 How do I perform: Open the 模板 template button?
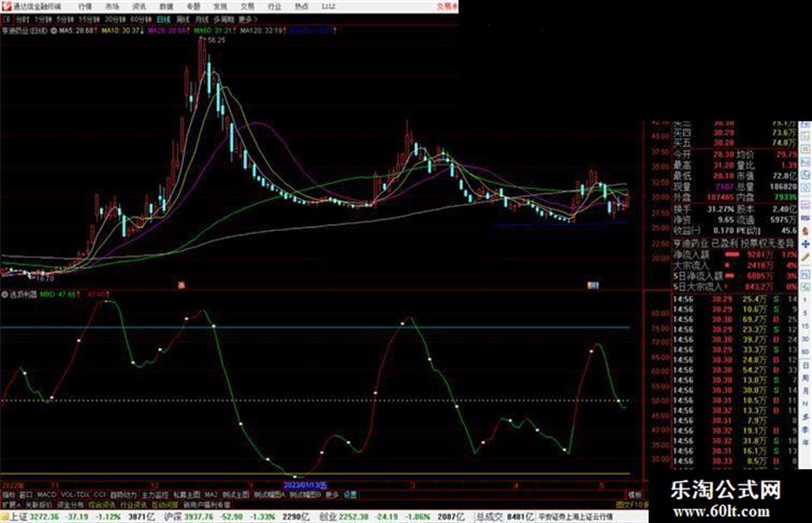634,495
